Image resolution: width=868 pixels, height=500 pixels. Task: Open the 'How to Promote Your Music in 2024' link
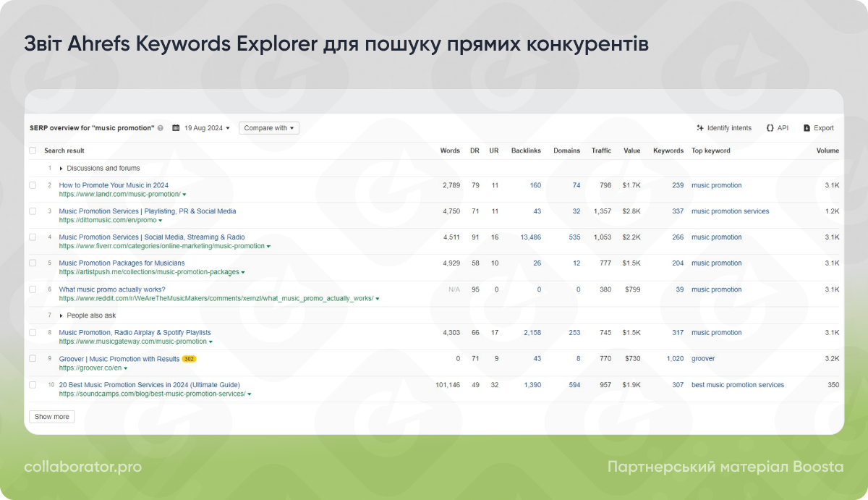pos(113,185)
